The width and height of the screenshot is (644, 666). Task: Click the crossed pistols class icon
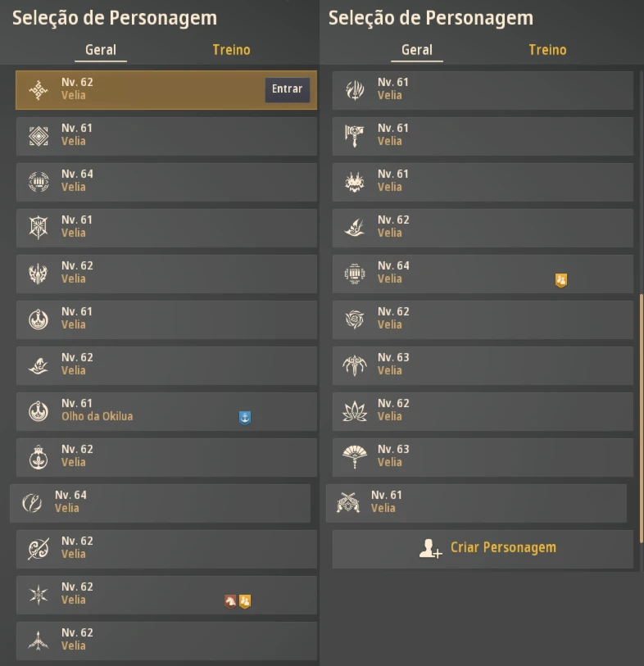348,502
